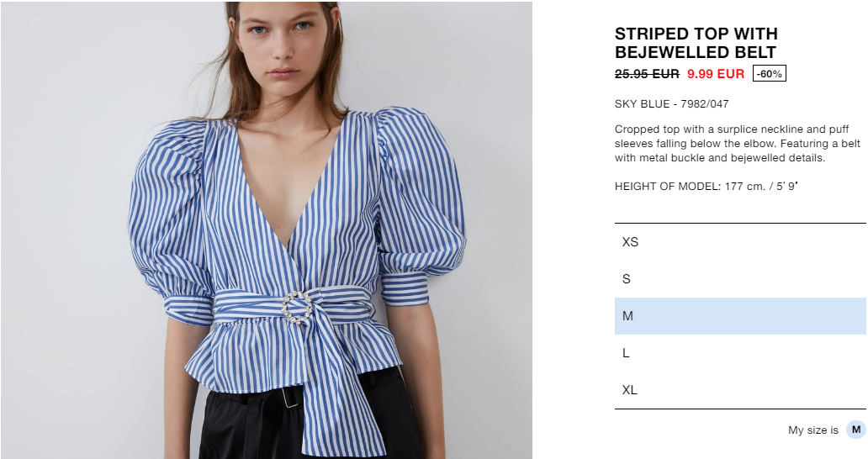Select the highlighted M size row

point(740,316)
